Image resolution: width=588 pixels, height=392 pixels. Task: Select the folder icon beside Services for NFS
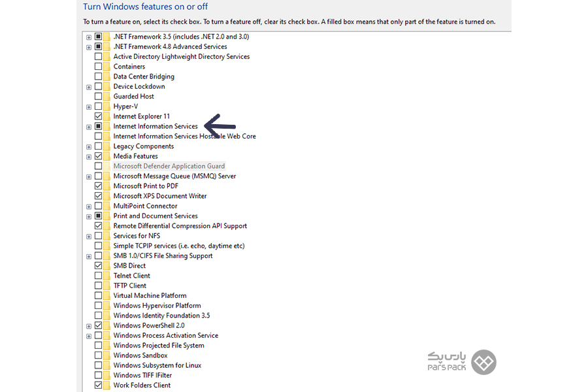pos(106,236)
